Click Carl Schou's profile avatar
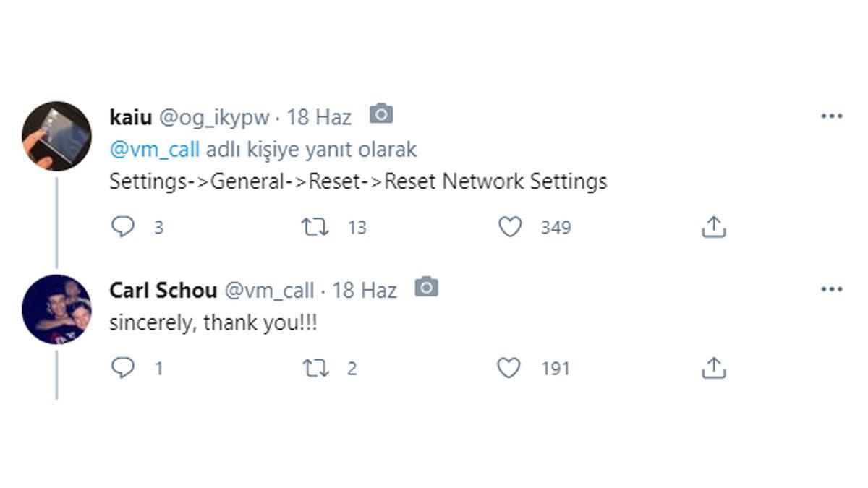The height and width of the screenshot is (488, 868). 56,307
